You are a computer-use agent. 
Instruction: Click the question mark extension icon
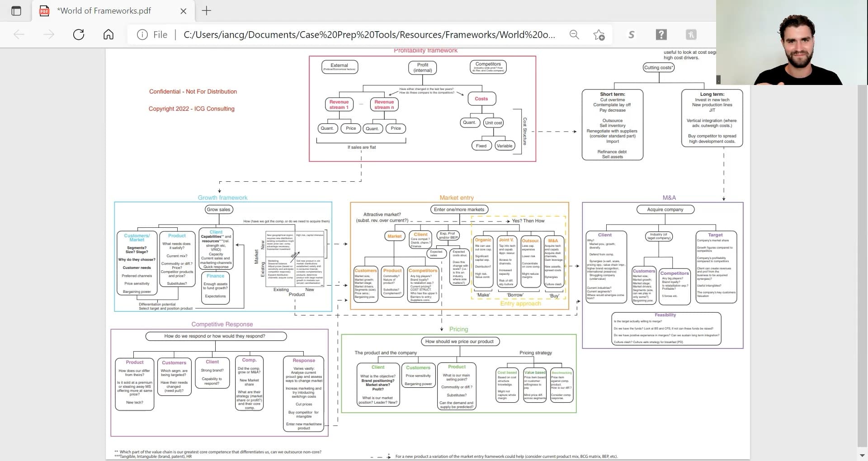(661, 35)
